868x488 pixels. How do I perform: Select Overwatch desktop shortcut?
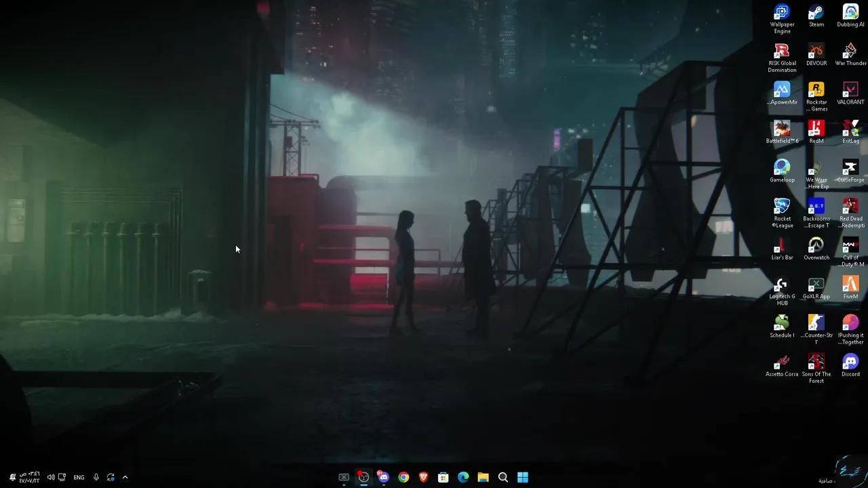point(816,249)
